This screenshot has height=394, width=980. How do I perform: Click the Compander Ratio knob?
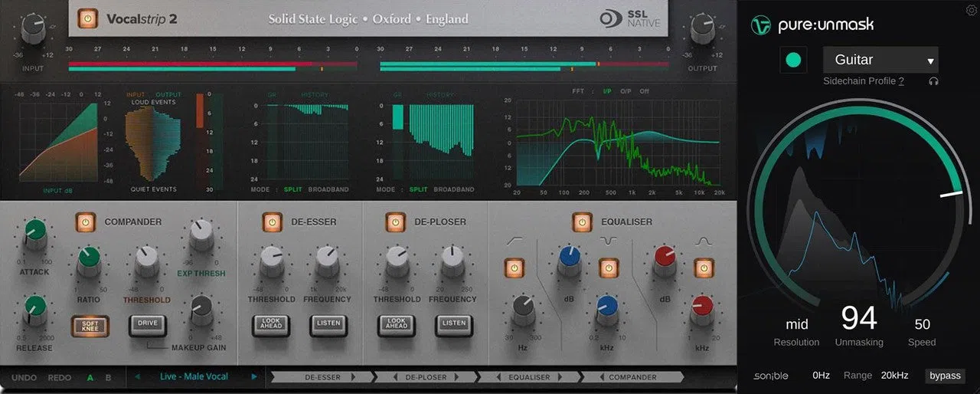click(89, 262)
